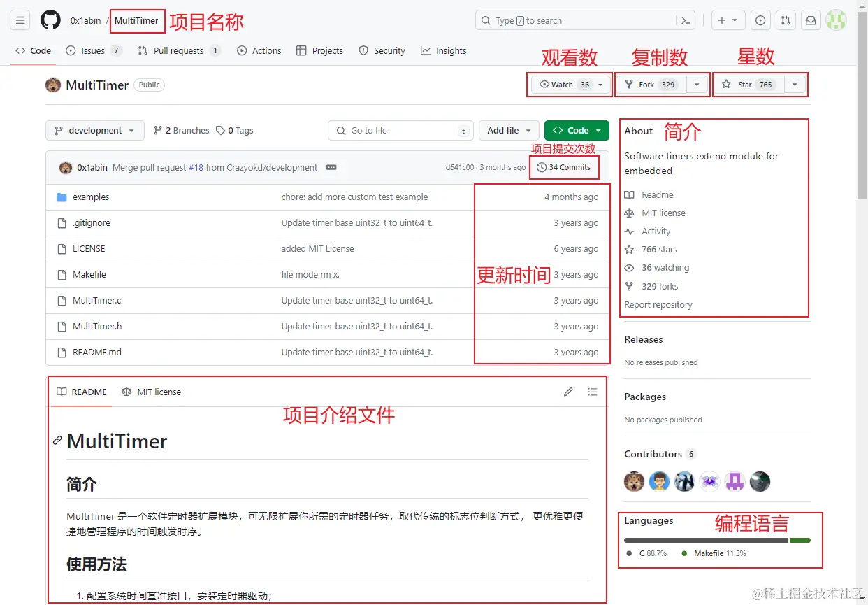This screenshot has height=605, width=868.
Task: Click the pencil icon to edit README
Action: (x=568, y=392)
